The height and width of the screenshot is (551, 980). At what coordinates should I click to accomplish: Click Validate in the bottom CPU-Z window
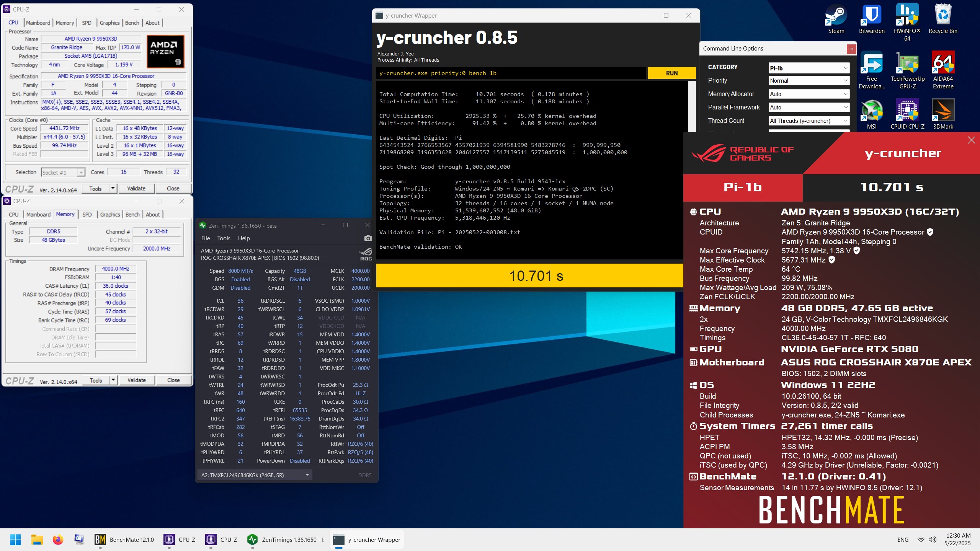[x=137, y=380]
